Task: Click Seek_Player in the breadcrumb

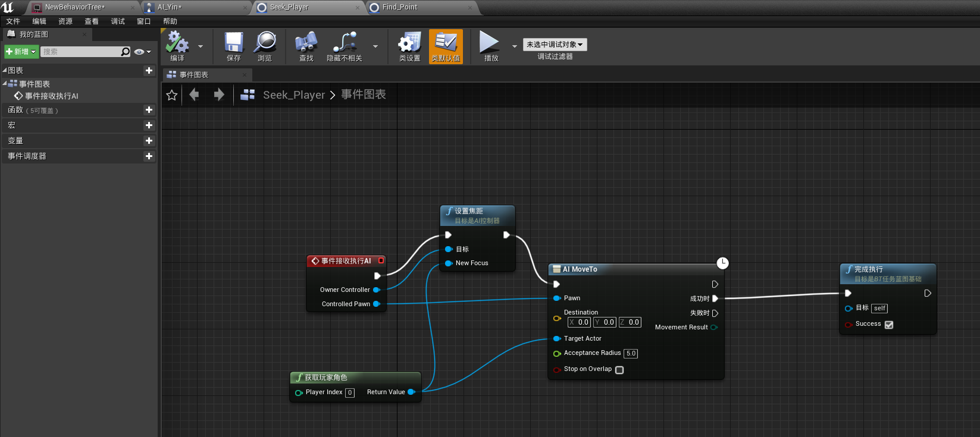Action: (294, 95)
